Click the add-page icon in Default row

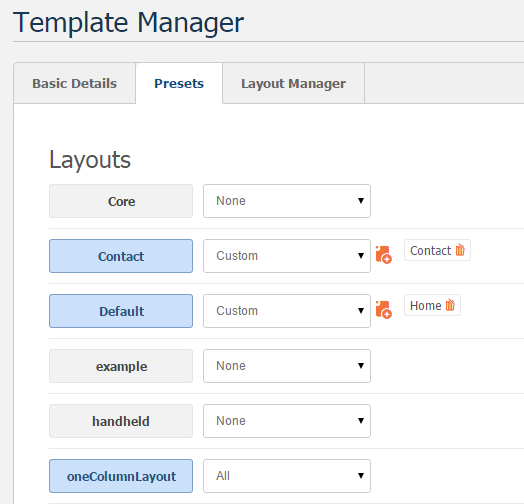click(x=383, y=310)
